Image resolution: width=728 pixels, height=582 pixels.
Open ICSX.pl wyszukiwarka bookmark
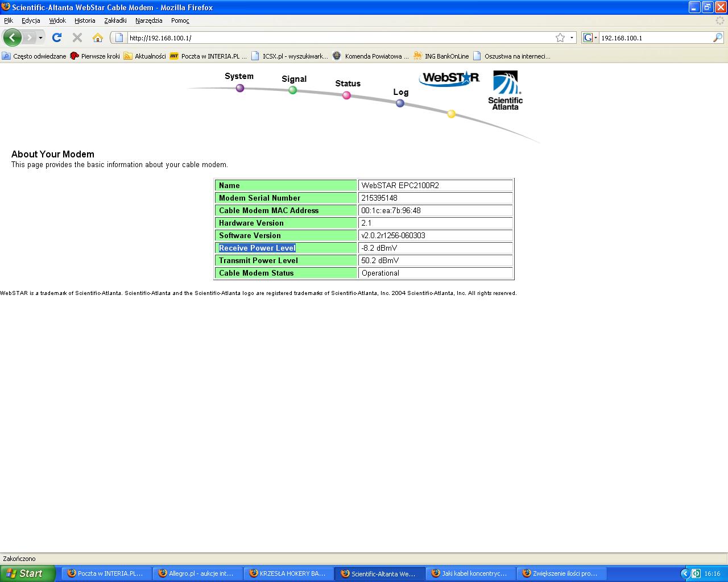pos(290,56)
